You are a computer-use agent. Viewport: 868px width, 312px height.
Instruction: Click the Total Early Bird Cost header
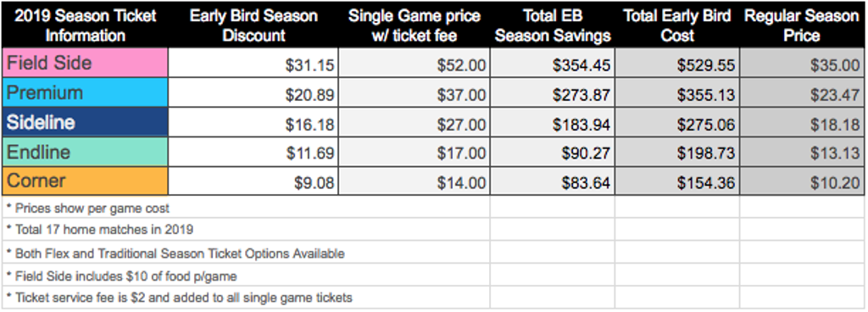(x=677, y=25)
